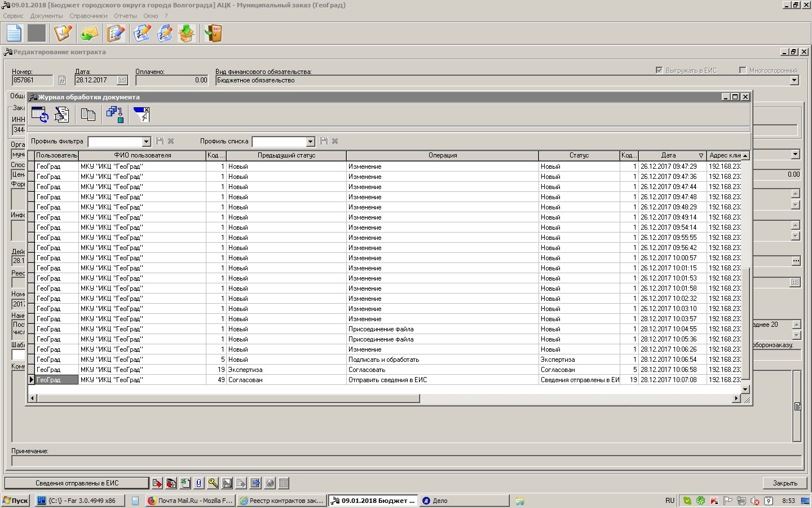The image size is (812, 508).
Task: Click the yellow key icon in bottom toolbar
Action: (x=213, y=483)
